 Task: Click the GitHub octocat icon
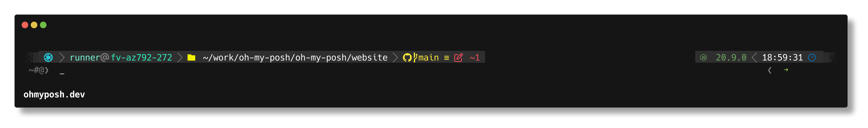click(x=407, y=57)
